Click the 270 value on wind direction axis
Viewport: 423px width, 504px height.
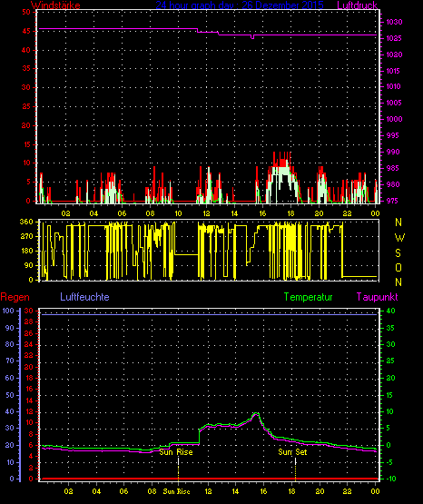pyautogui.click(x=26, y=237)
